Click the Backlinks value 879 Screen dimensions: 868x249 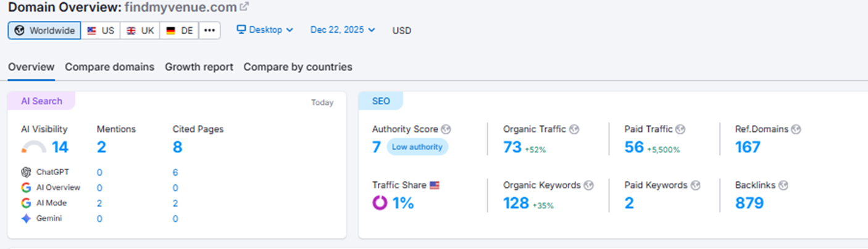coord(749,203)
